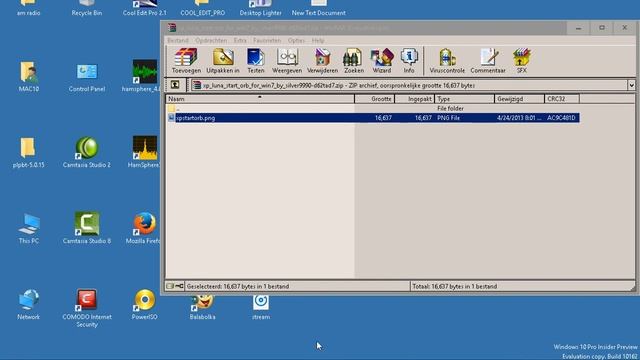The height and width of the screenshot is (360, 640).
Task: Click the status bar drive key icon
Action: point(175,286)
